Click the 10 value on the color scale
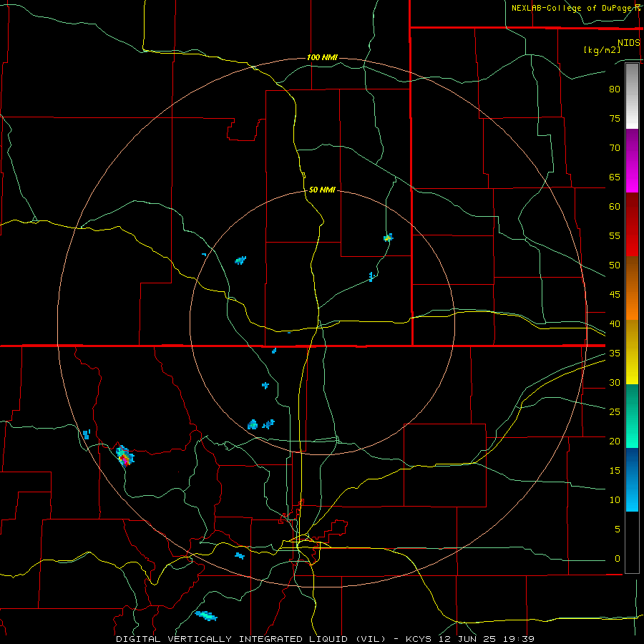644x644 pixels. (615, 500)
